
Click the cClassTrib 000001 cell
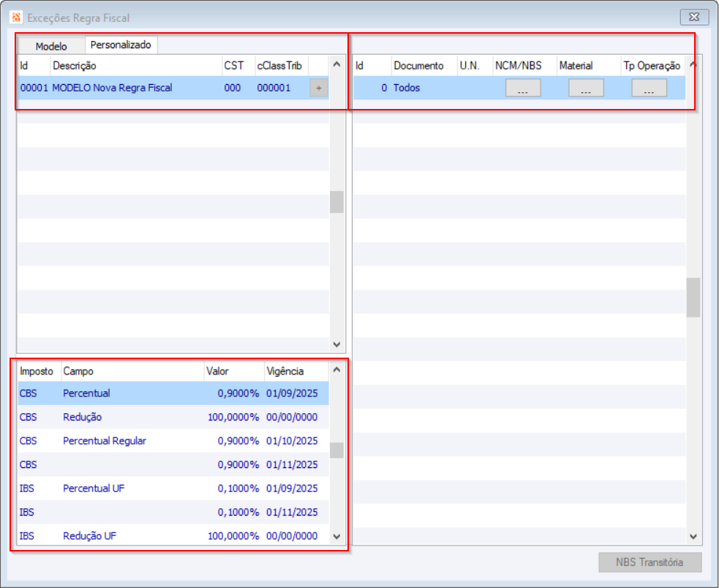point(274,88)
